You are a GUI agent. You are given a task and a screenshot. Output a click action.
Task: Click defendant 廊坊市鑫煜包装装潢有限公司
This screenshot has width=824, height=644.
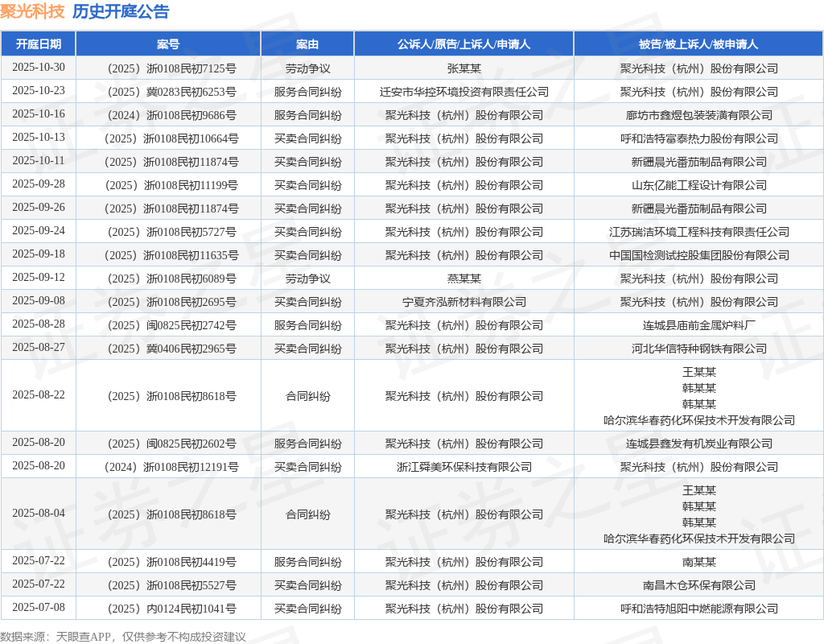(x=699, y=115)
